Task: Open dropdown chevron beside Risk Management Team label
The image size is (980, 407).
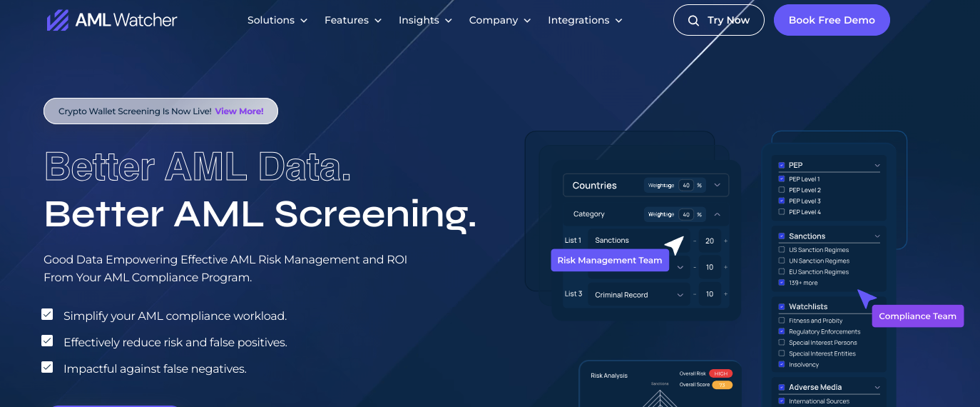Action: 680,267
